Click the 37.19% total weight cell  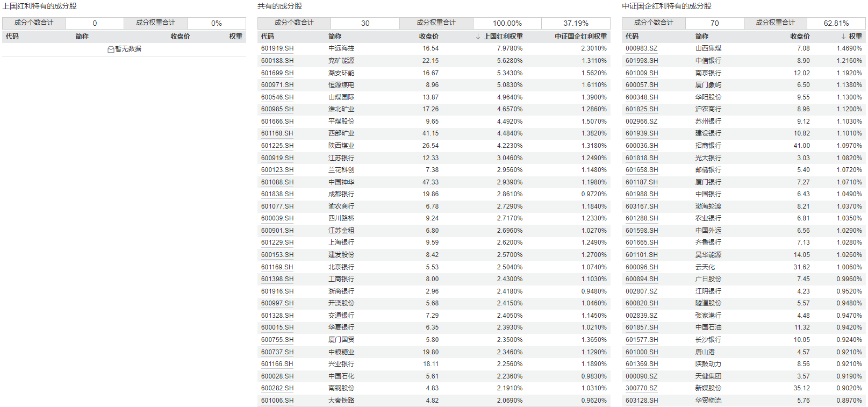point(576,23)
